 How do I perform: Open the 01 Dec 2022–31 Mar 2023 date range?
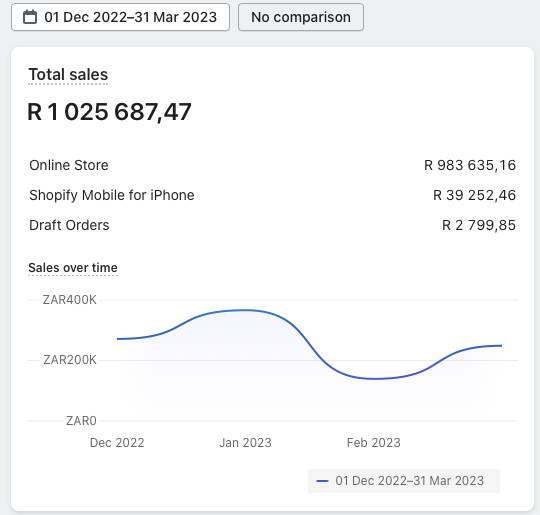coord(120,17)
